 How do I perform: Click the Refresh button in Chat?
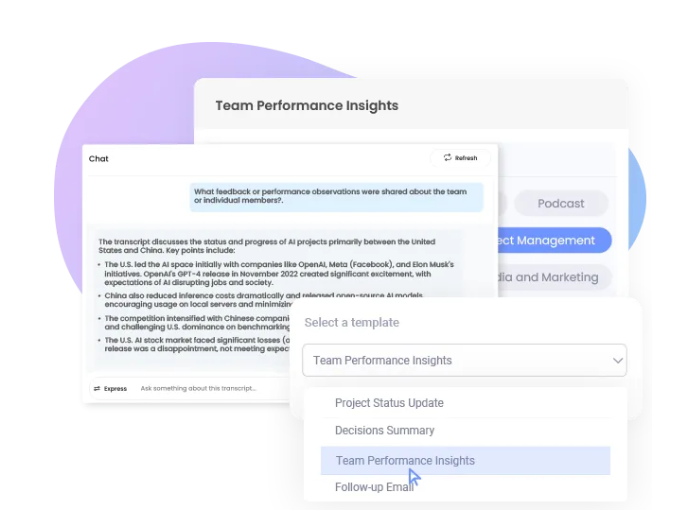tap(460, 158)
